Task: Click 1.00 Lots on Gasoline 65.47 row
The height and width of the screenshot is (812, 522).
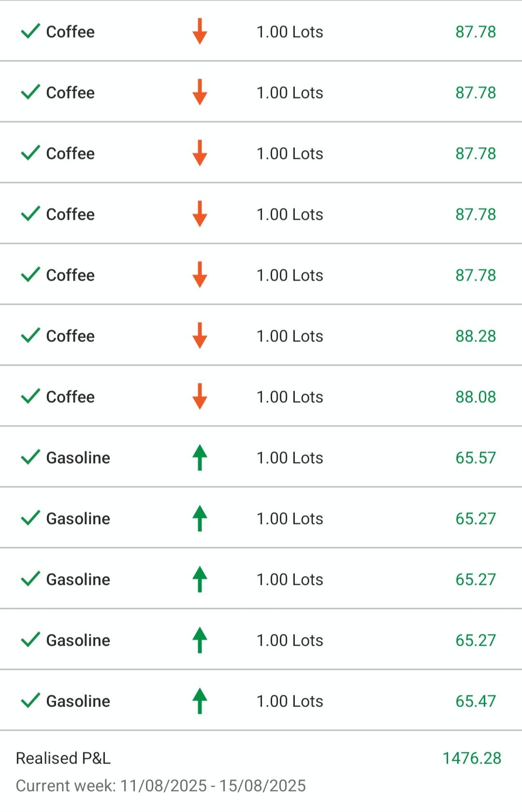Action: pyautogui.click(x=290, y=701)
